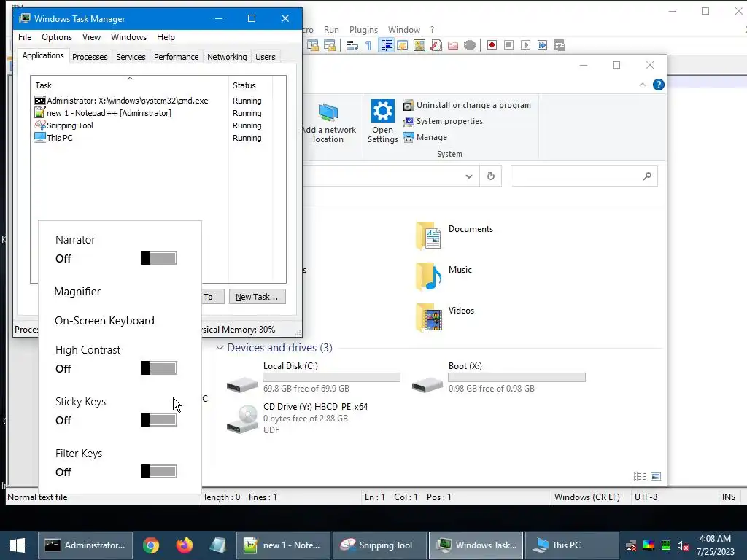The height and width of the screenshot is (560, 747).
Task: Open Function List icon in Notepad++ toolbar
Action: point(436,45)
